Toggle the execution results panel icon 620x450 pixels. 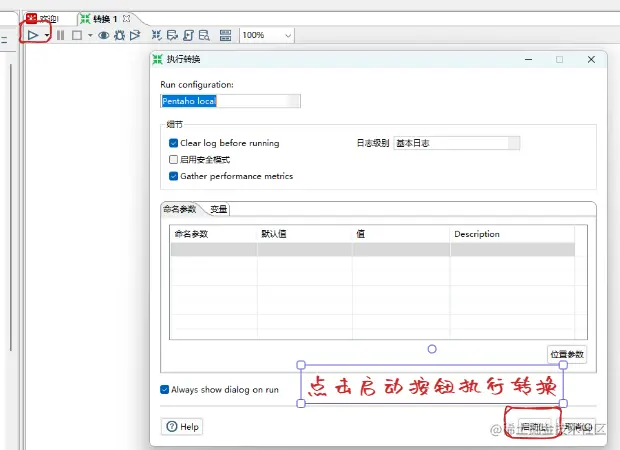click(225, 35)
